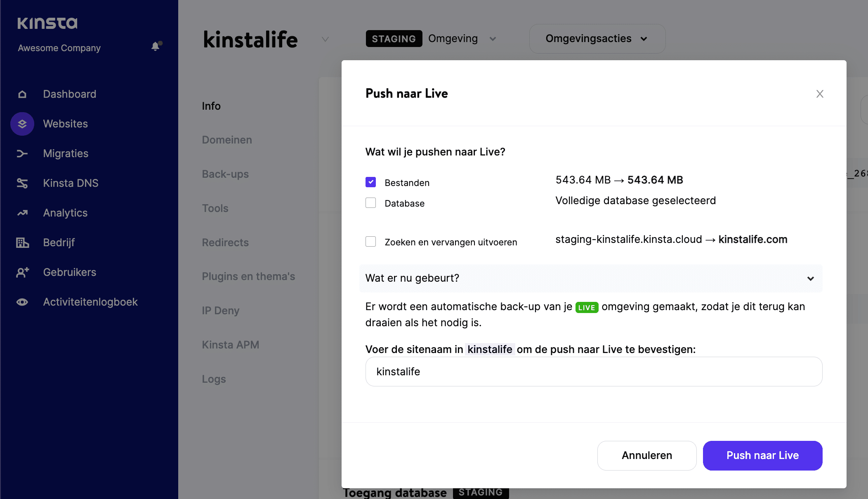Click the Migraties arrow icon
Viewport: 868px width, 499px height.
22,153
